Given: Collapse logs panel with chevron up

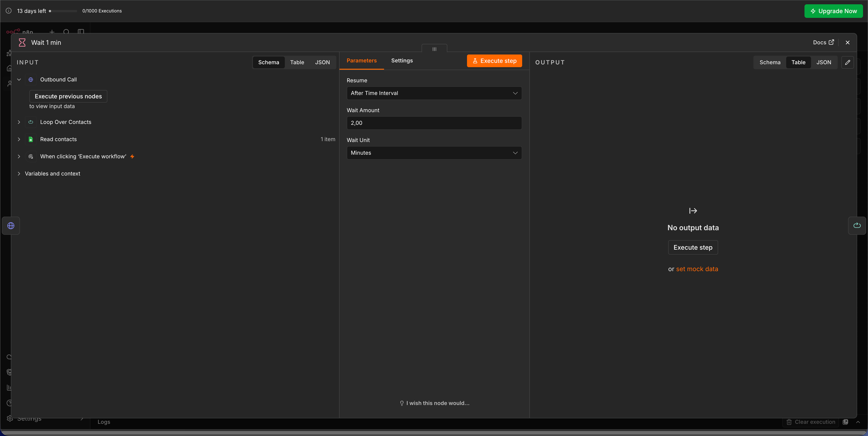Looking at the screenshot, I should click(858, 422).
